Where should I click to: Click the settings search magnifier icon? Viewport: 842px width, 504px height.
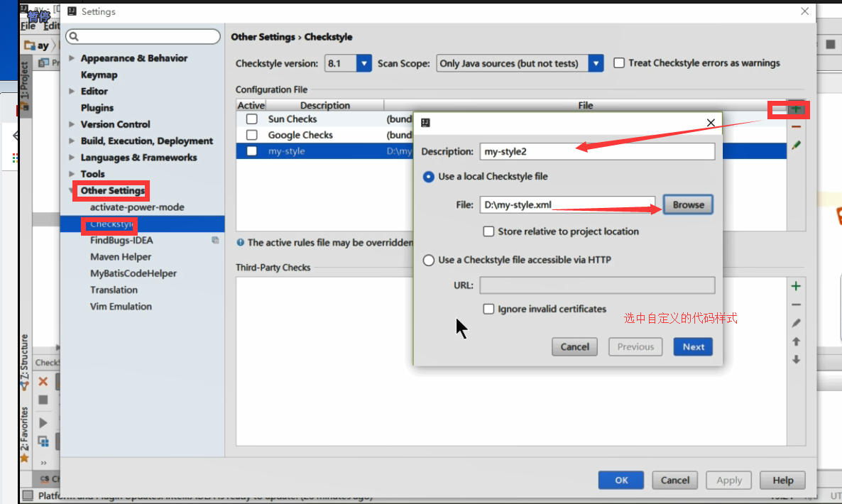coord(74,36)
